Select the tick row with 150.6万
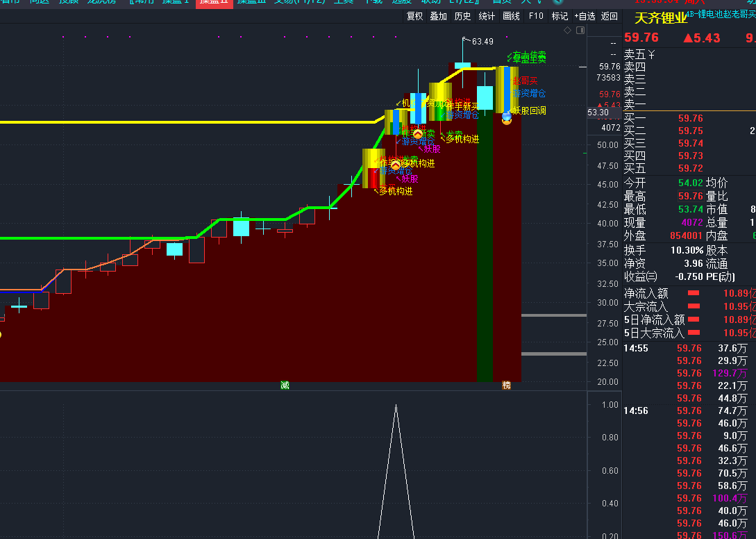Screen dimensions: 756x539 (x=689, y=536)
